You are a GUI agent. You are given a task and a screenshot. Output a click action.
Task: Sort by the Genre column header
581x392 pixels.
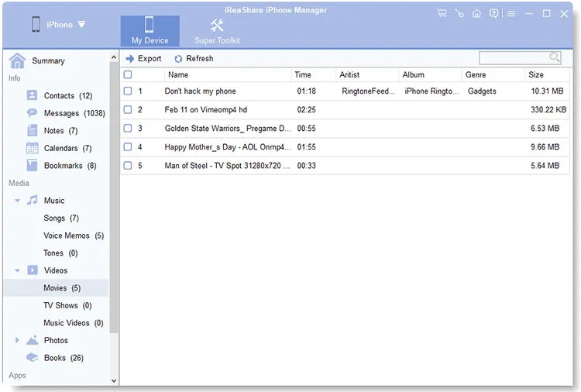point(493,74)
